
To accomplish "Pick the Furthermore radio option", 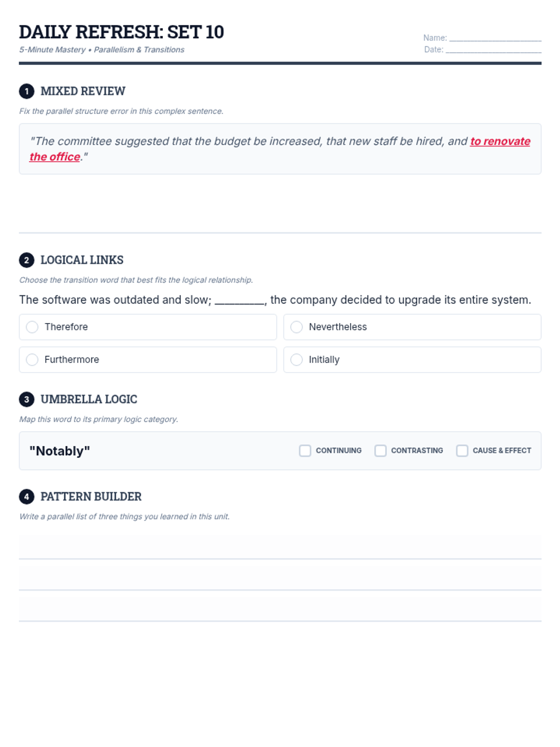I will (x=32, y=359).
